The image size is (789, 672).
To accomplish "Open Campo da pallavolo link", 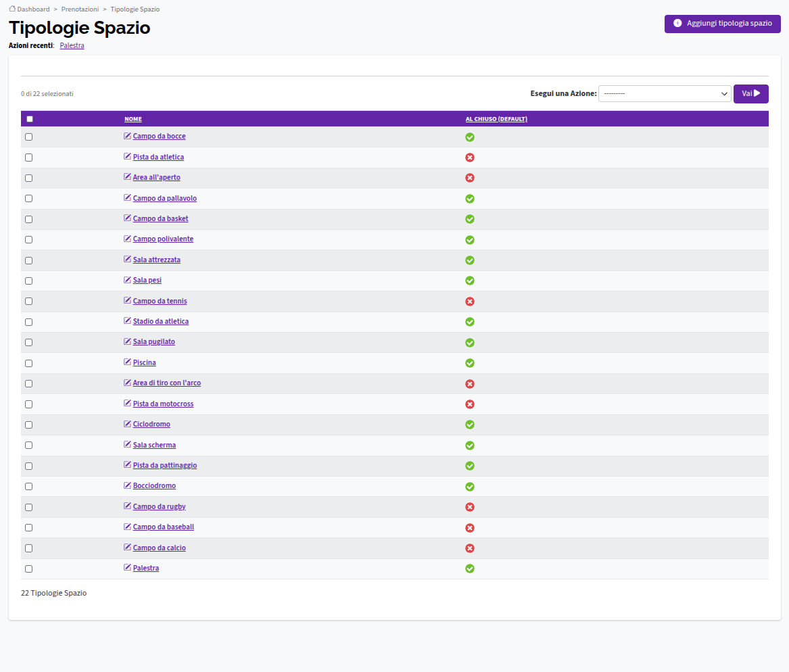I will [164, 198].
